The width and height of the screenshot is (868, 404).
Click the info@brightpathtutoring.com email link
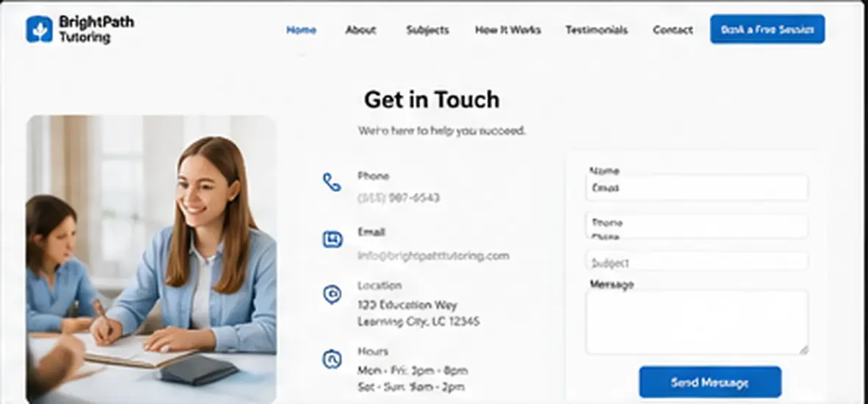[x=433, y=255]
